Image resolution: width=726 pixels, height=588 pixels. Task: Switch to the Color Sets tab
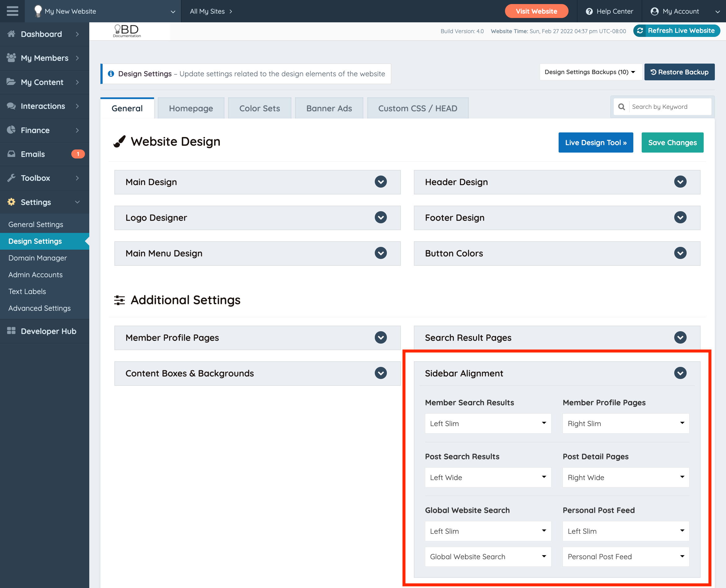click(x=259, y=108)
